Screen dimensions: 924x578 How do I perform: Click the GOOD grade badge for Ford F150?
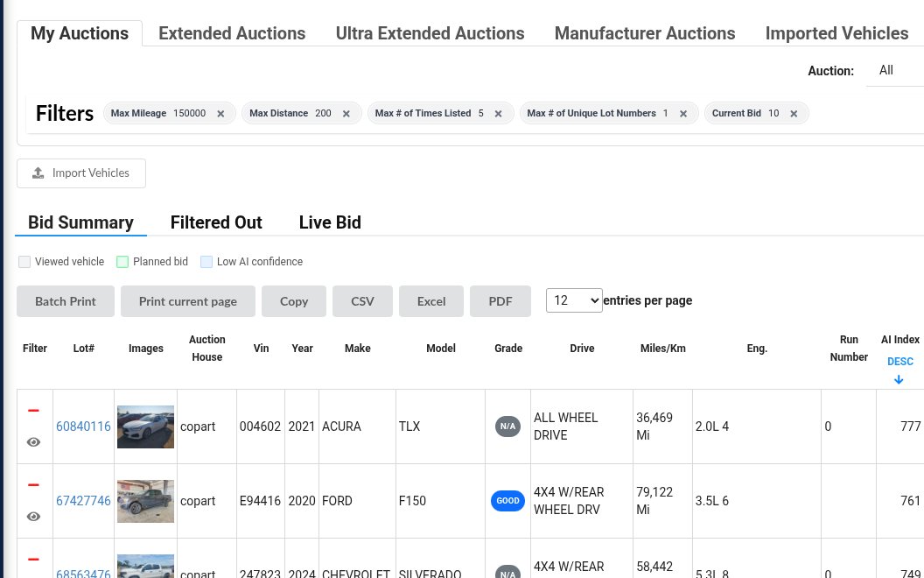[507, 501]
